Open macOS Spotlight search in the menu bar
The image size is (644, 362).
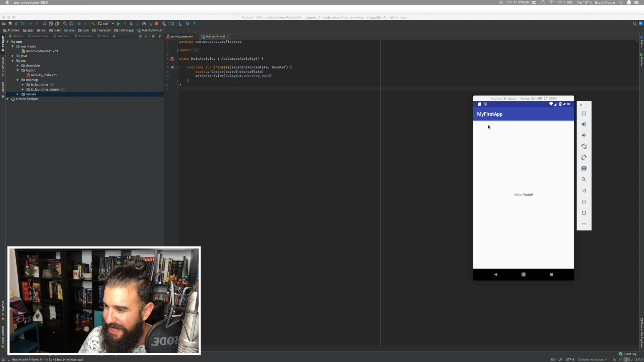[621, 2]
